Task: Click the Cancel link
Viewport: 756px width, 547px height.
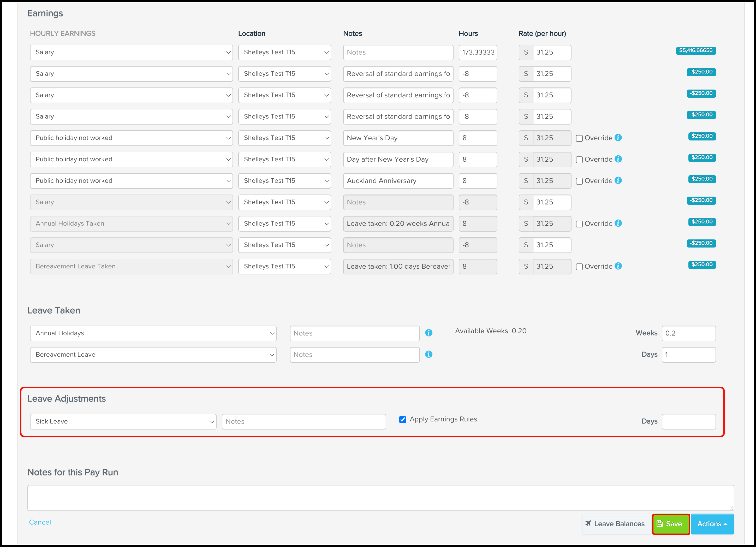Action: (40, 522)
